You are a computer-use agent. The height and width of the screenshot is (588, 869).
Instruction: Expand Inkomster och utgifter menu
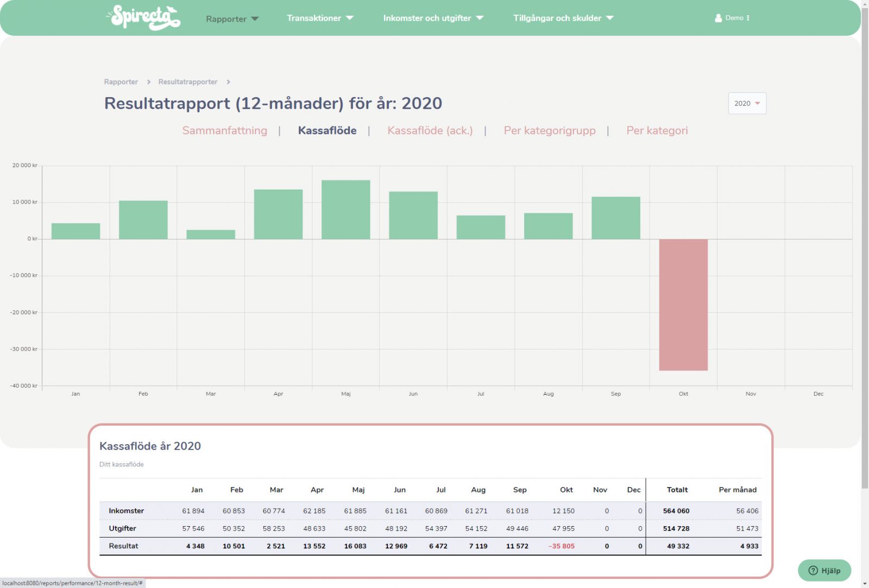tap(432, 18)
